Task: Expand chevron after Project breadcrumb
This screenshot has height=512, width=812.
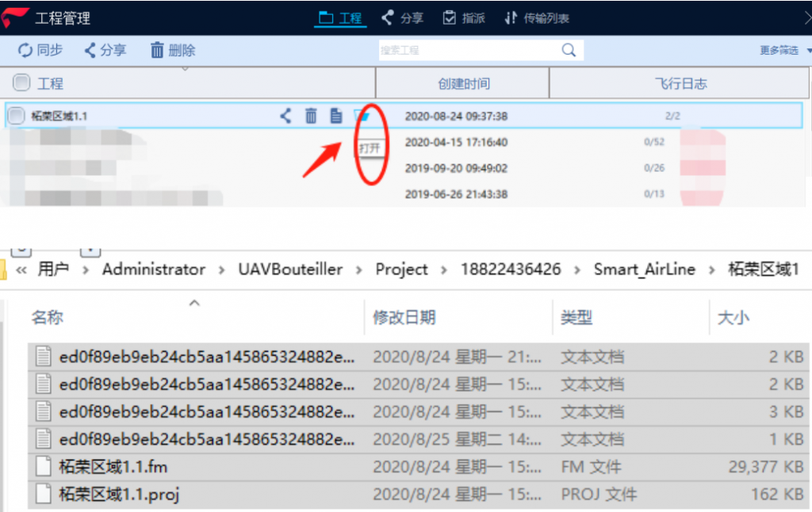Action: 444,269
